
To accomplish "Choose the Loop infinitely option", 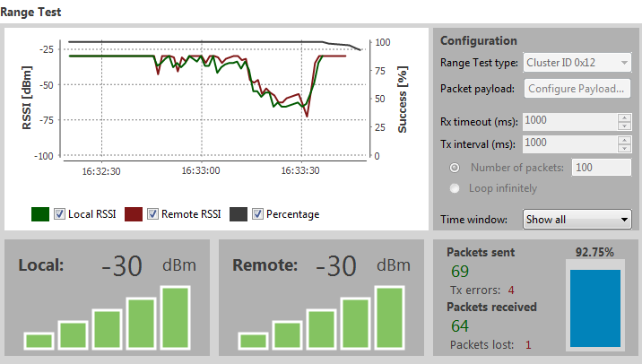I will pyautogui.click(x=455, y=188).
